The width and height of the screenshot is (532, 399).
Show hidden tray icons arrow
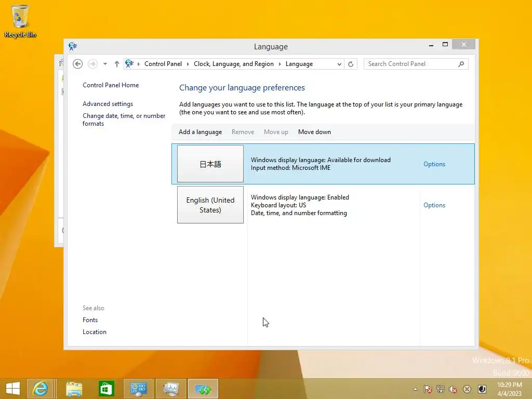click(415, 389)
